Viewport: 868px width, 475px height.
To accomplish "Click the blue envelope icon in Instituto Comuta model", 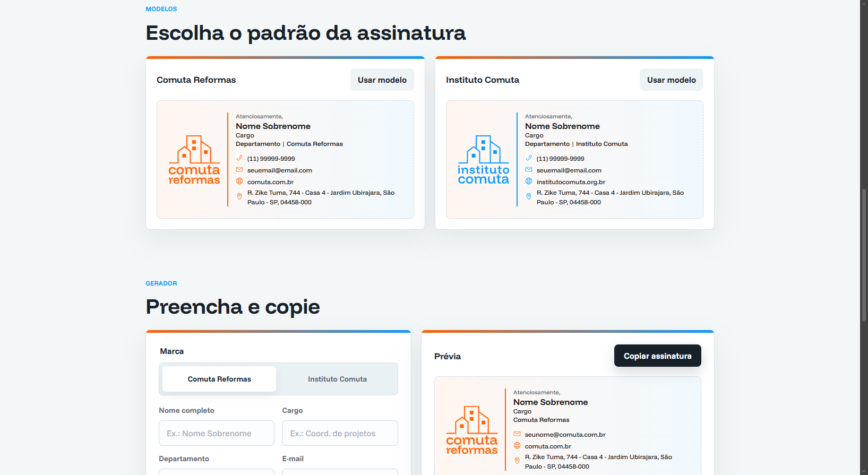I will click(529, 170).
